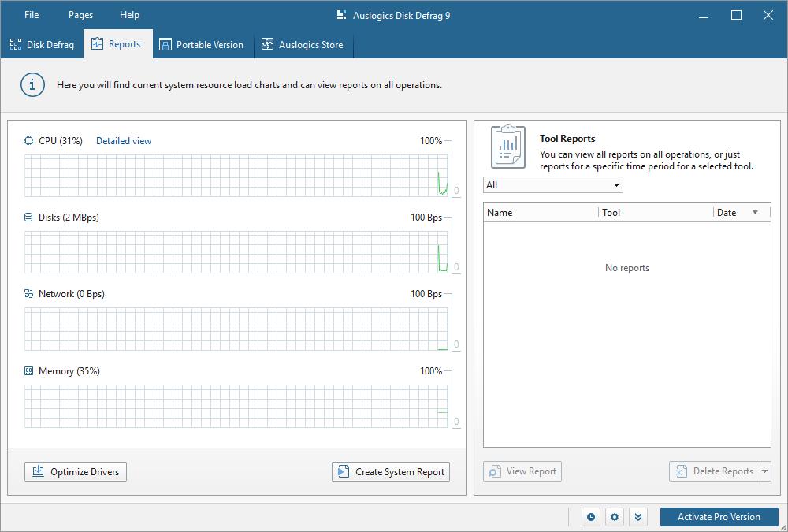Open CPU Detailed view link
Screen dimensions: 788x532
point(124,141)
